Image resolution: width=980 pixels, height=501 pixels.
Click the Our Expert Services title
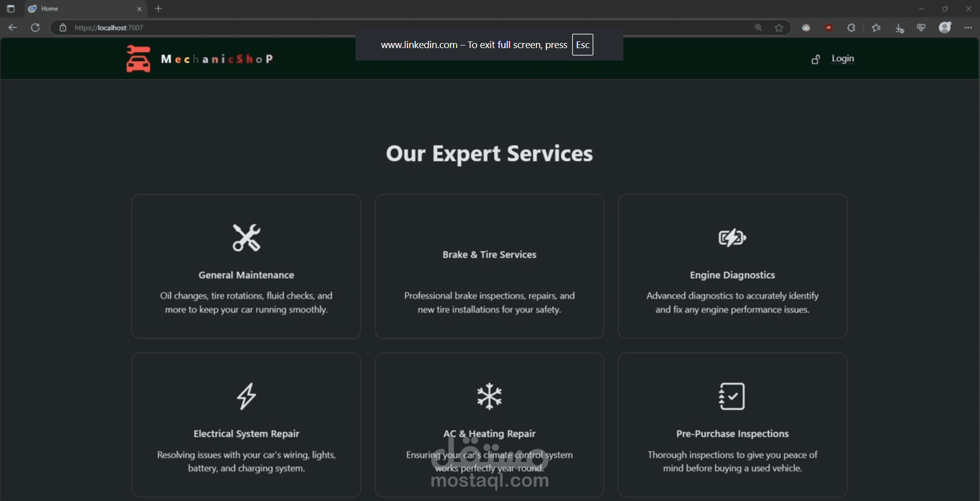coord(489,154)
